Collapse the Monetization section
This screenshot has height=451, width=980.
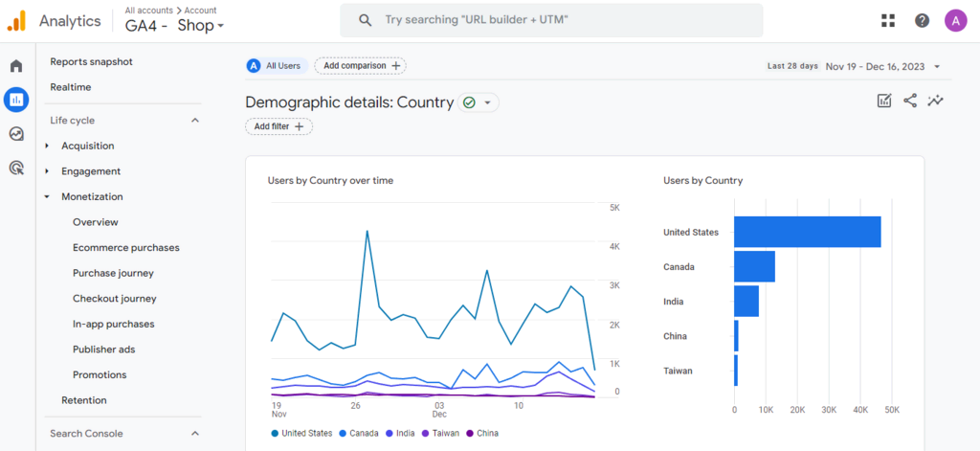(92, 196)
